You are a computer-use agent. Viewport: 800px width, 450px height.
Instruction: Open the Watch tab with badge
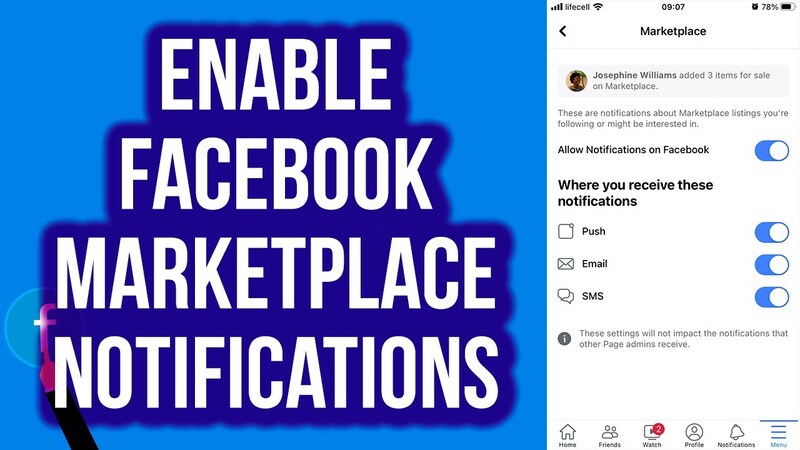(652, 433)
